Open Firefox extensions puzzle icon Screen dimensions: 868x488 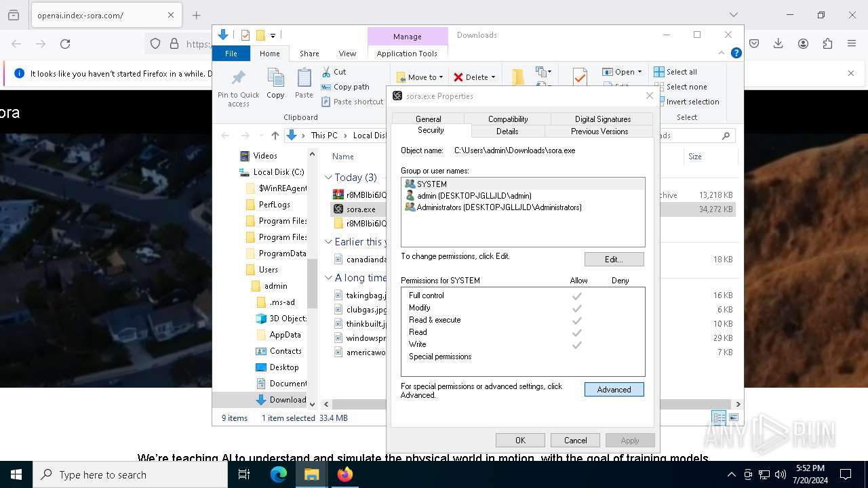[827, 44]
